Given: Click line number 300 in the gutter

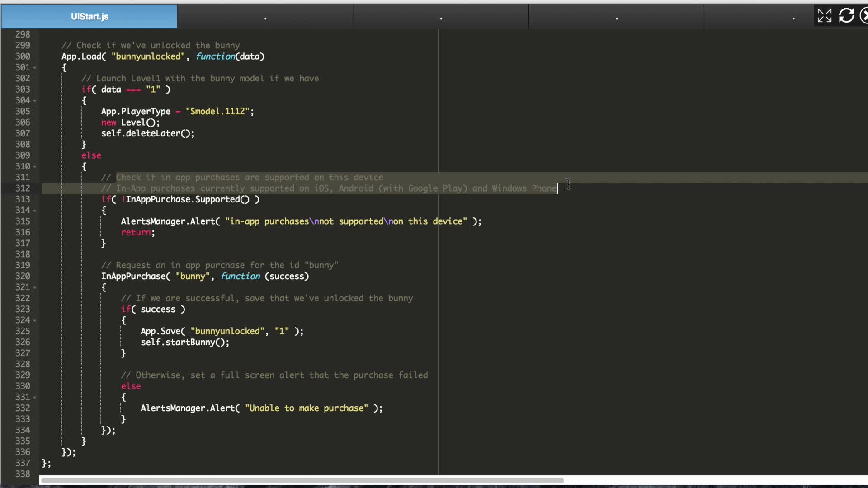Looking at the screenshot, I should pyautogui.click(x=22, y=56).
